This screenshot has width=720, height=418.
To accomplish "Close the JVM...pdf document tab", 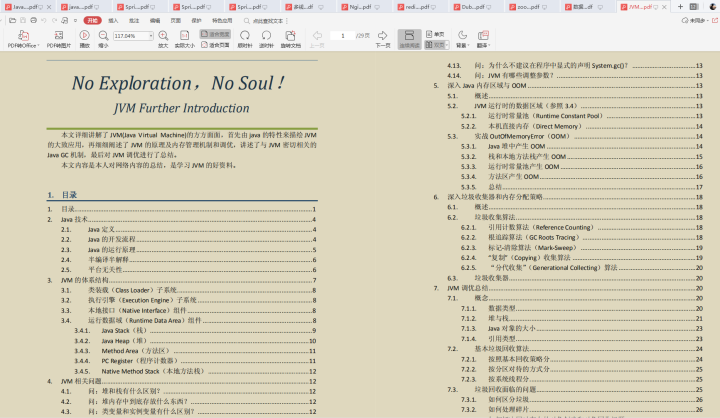I will coord(664,7).
